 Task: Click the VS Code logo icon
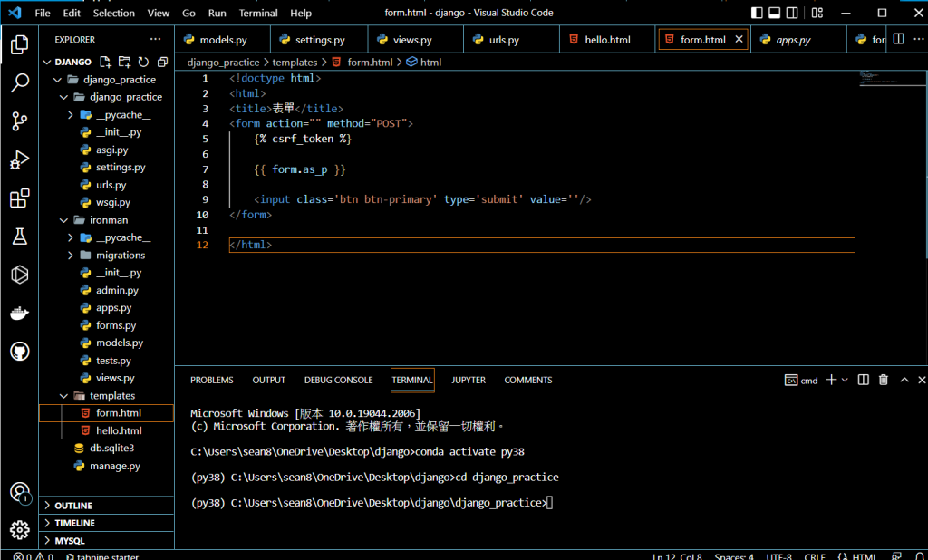tap(14, 13)
